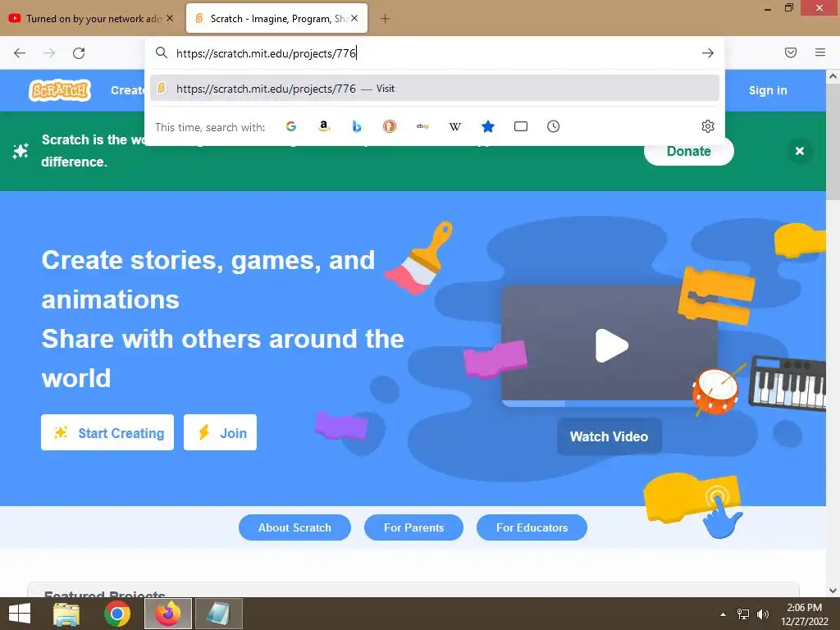Viewport: 840px width, 630px height.
Task: Open the volume control tray icon
Action: point(762,614)
